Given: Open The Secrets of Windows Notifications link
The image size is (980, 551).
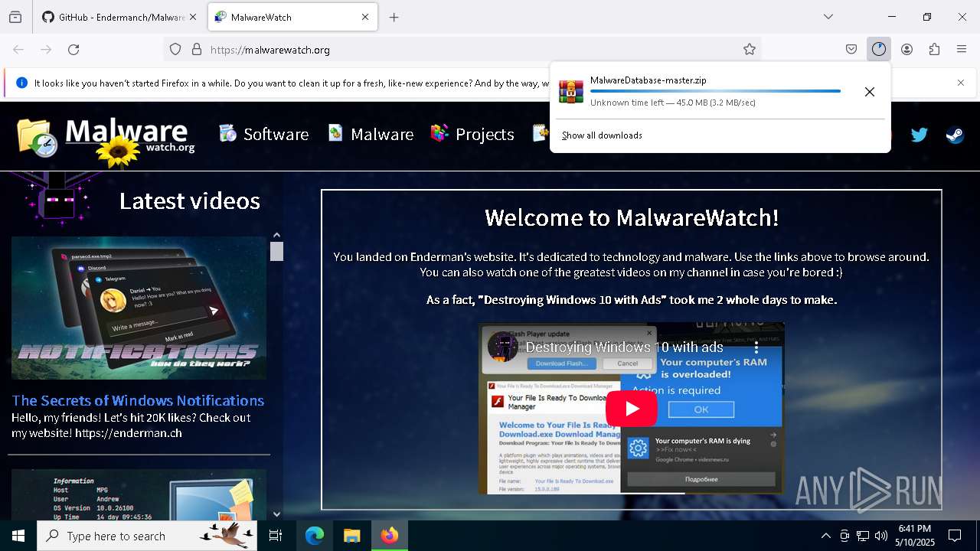Looking at the screenshot, I should (138, 400).
